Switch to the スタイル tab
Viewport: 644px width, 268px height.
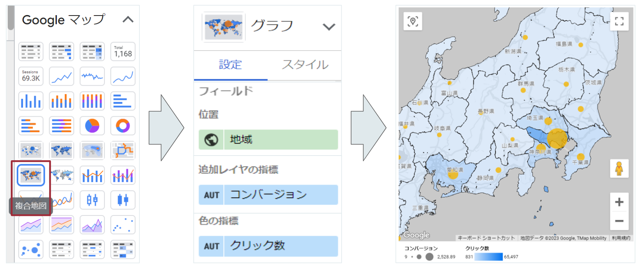[305, 65]
